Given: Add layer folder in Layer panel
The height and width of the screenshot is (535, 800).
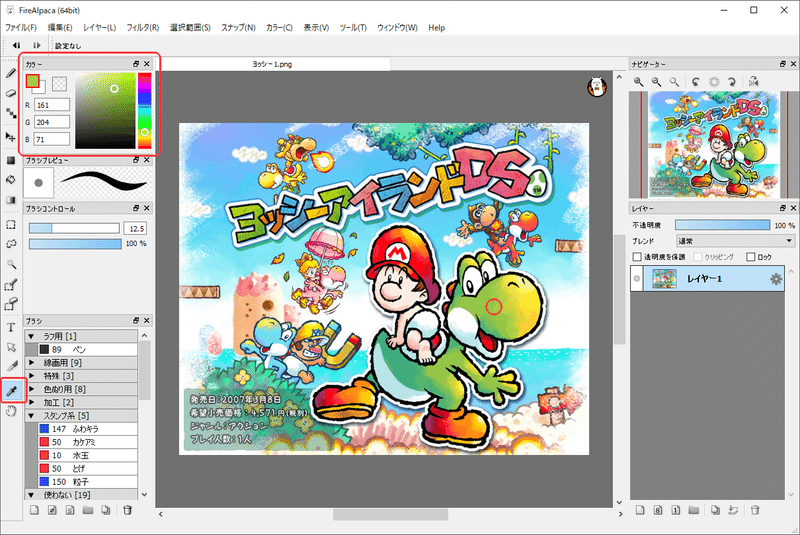Looking at the screenshot, I should point(693,509).
